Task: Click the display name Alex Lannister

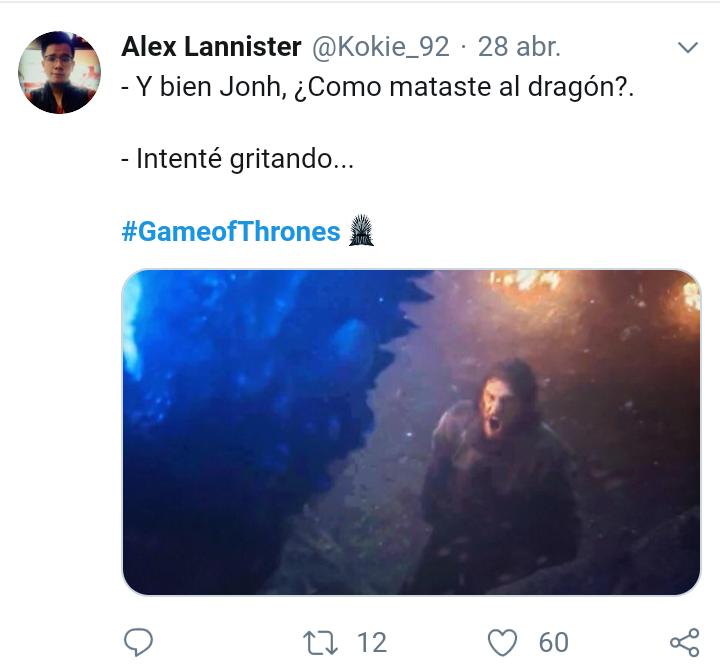Action: pos(211,46)
